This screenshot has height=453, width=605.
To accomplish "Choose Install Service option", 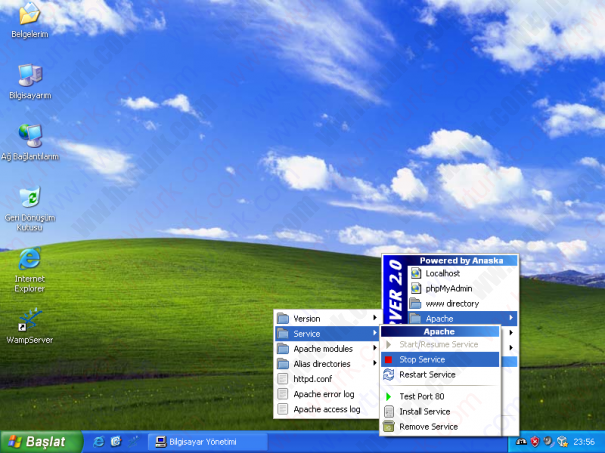I will [440, 412].
